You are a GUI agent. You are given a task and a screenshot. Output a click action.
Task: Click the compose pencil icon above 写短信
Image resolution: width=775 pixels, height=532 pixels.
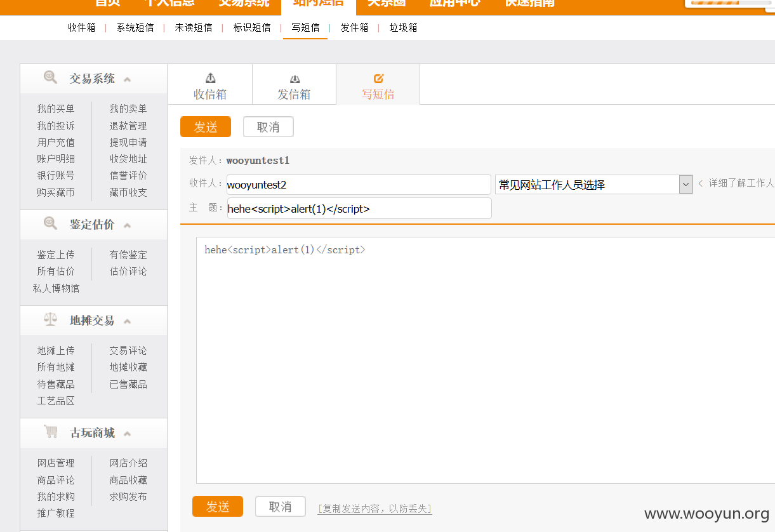[379, 78]
